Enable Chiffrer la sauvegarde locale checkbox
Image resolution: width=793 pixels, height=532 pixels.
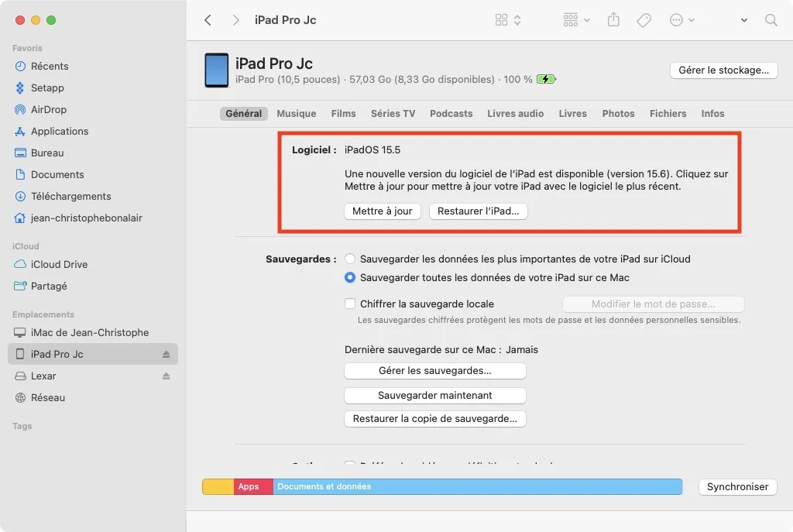point(349,304)
